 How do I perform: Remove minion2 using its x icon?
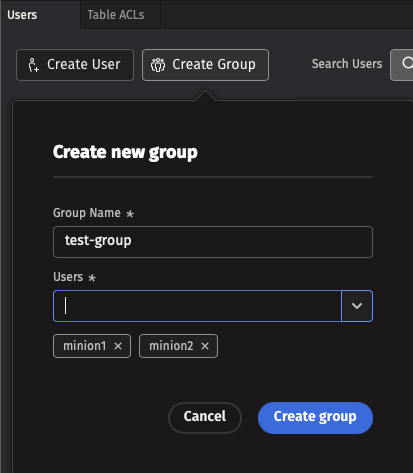click(x=205, y=346)
